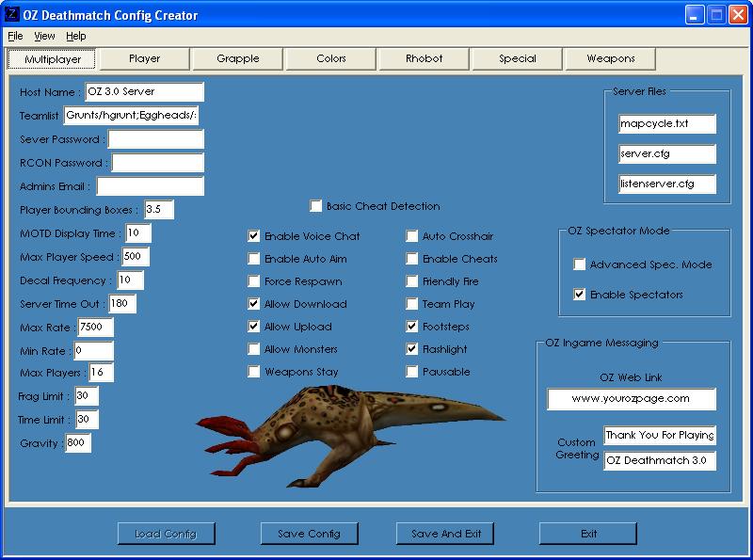This screenshot has height=560, width=753.
Task: Open the Help menu
Action: click(x=76, y=36)
